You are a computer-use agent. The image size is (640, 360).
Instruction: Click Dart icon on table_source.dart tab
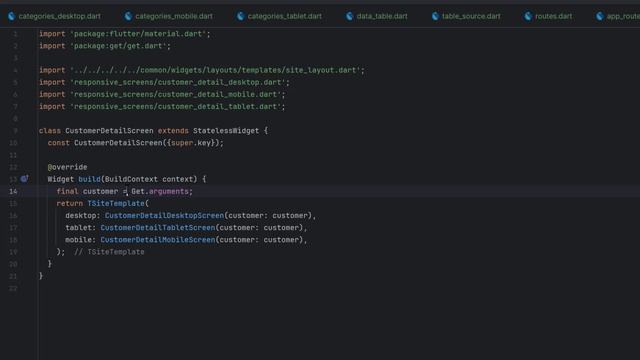[x=436, y=16]
